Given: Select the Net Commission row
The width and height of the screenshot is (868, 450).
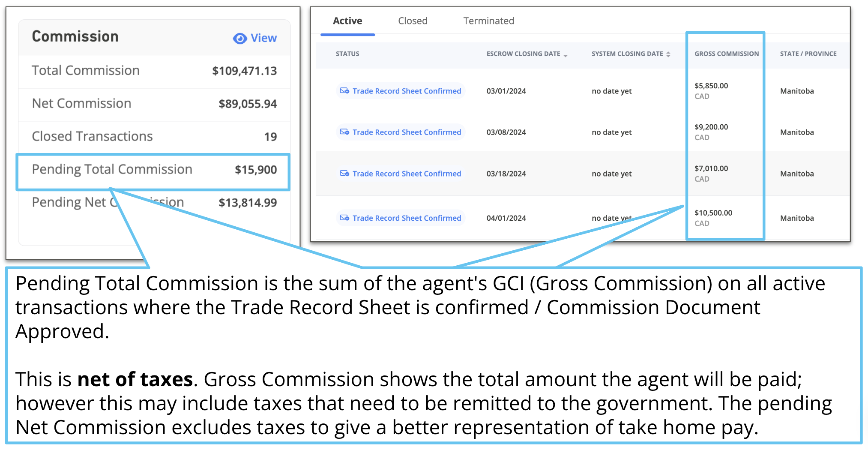Looking at the screenshot, I should point(81,103).
